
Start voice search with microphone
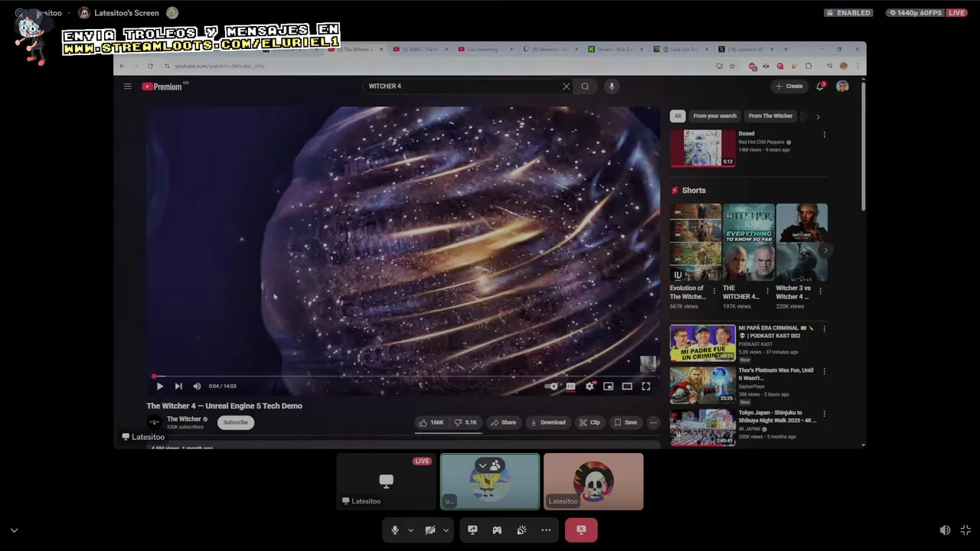612,86
